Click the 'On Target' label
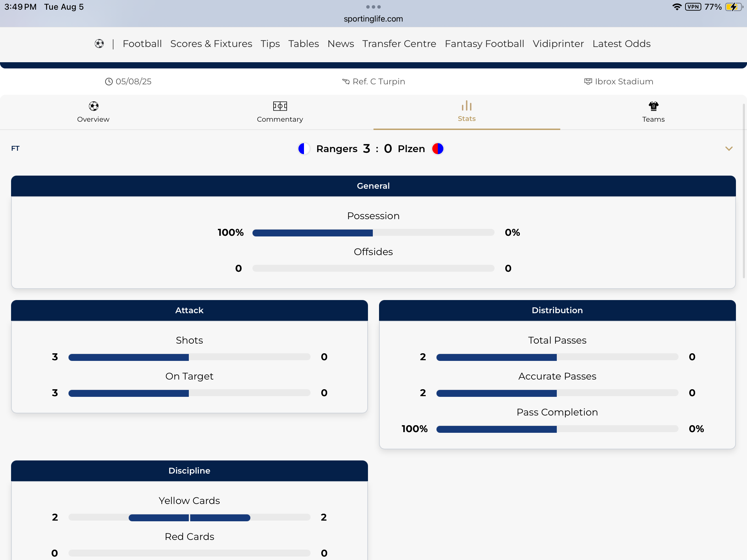This screenshot has width=747, height=560. [x=190, y=376]
